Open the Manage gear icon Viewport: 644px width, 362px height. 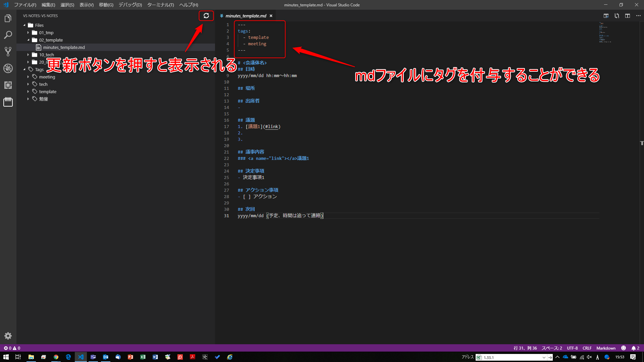click(x=8, y=336)
